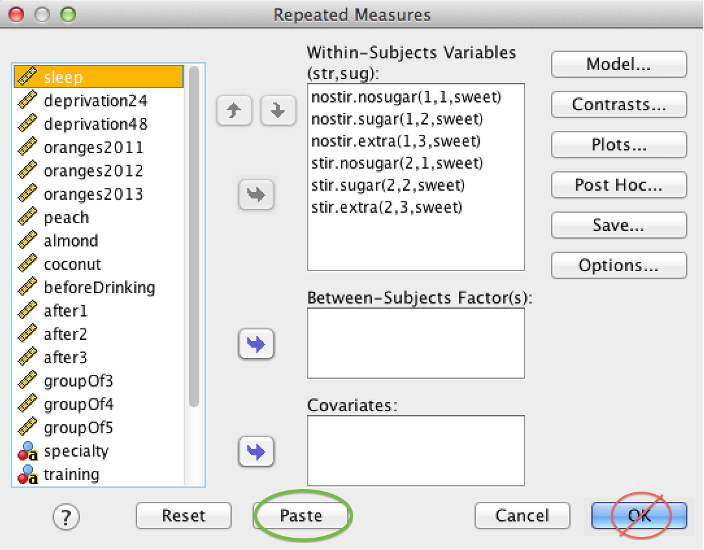The height and width of the screenshot is (550, 704).
Task: Click the Cancel button
Action: pyautogui.click(x=522, y=515)
